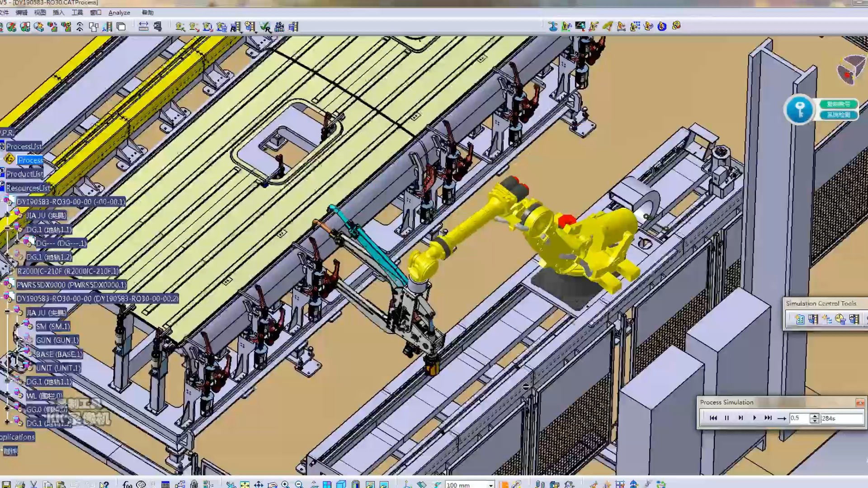Image resolution: width=868 pixels, height=488 pixels.
Task: Click the 284s time input field
Action: point(841,418)
